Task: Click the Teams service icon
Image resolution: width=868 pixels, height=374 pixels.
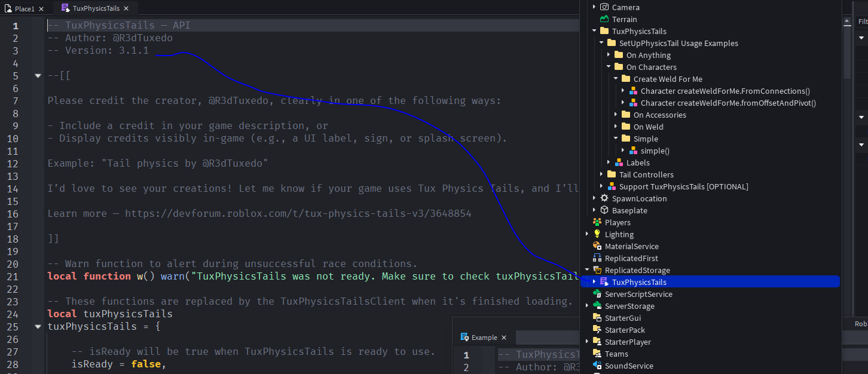Action: 597,354
